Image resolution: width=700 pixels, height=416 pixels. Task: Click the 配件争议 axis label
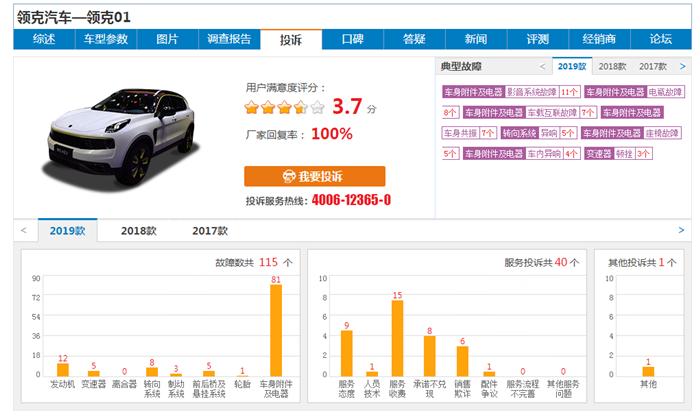[489, 389]
